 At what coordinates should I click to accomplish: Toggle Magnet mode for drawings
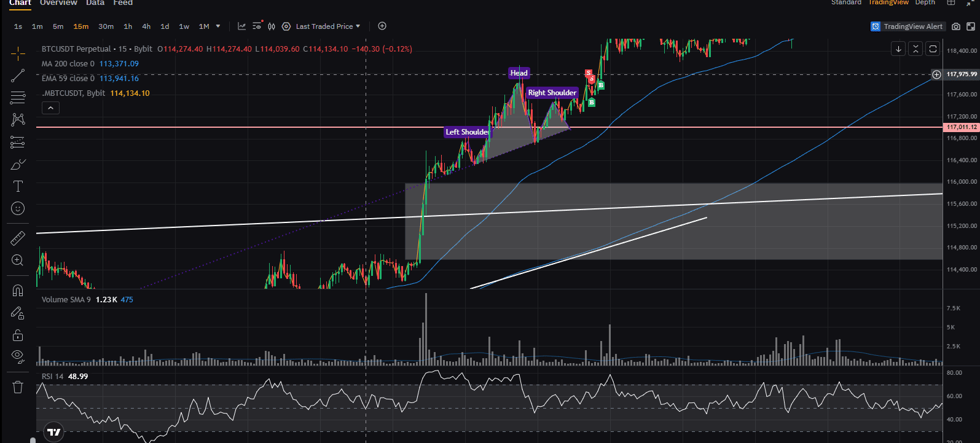pos(18,290)
